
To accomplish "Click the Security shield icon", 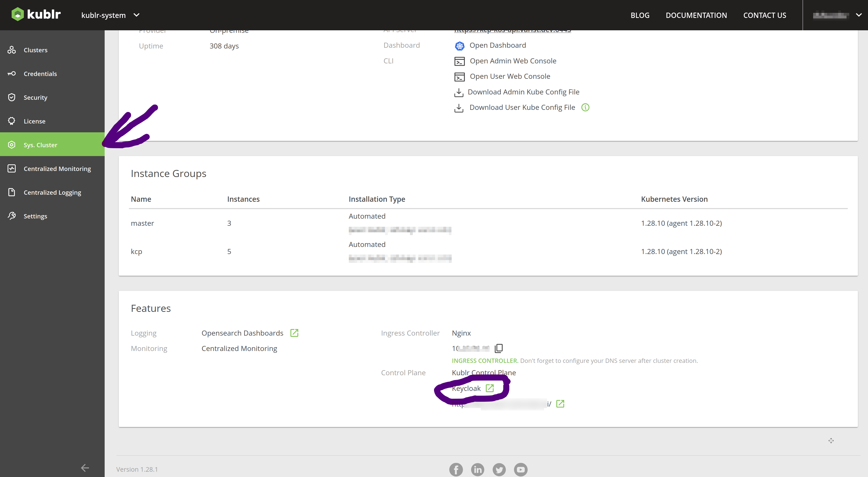I will pyautogui.click(x=12, y=97).
